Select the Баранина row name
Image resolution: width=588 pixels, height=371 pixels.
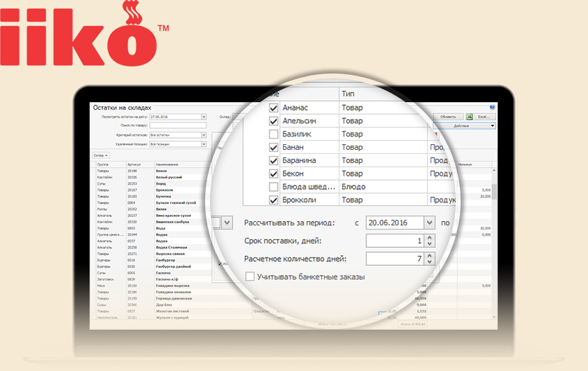pos(300,160)
